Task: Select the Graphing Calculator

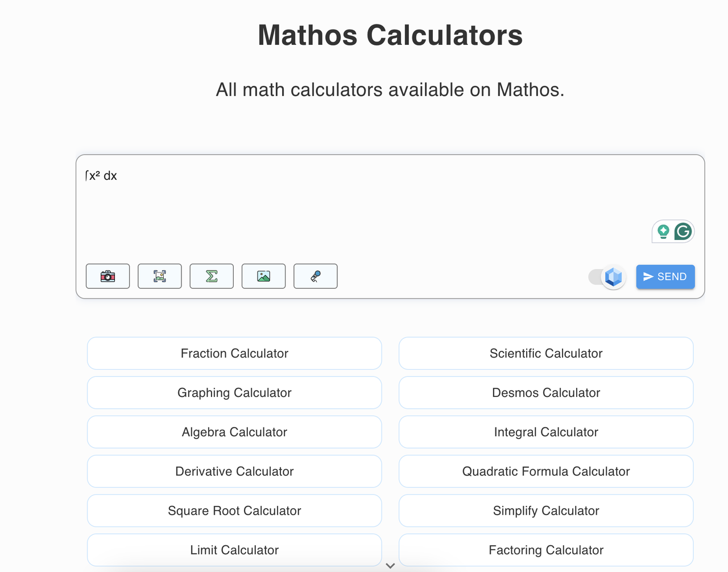Action: (234, 392)
